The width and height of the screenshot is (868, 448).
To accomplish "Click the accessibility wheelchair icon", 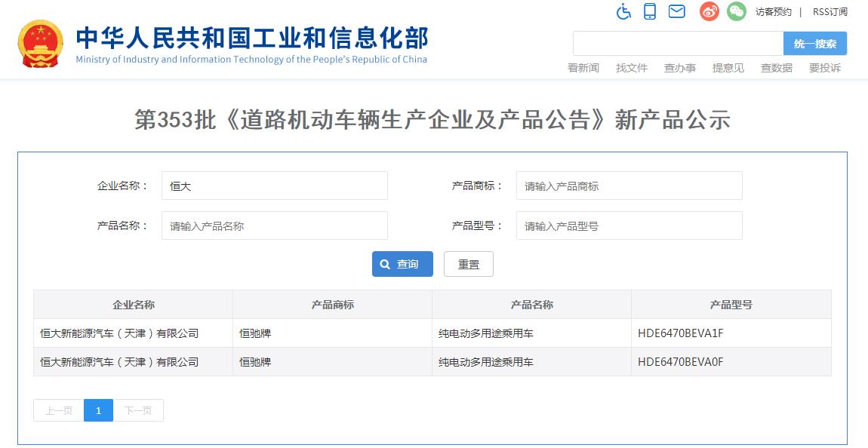I will click(623, 11).
